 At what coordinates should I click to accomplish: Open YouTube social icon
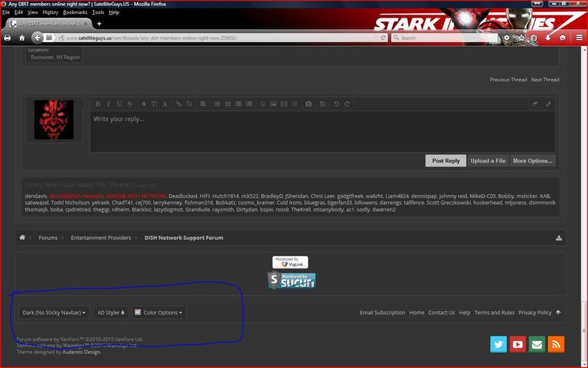[518, 344]
